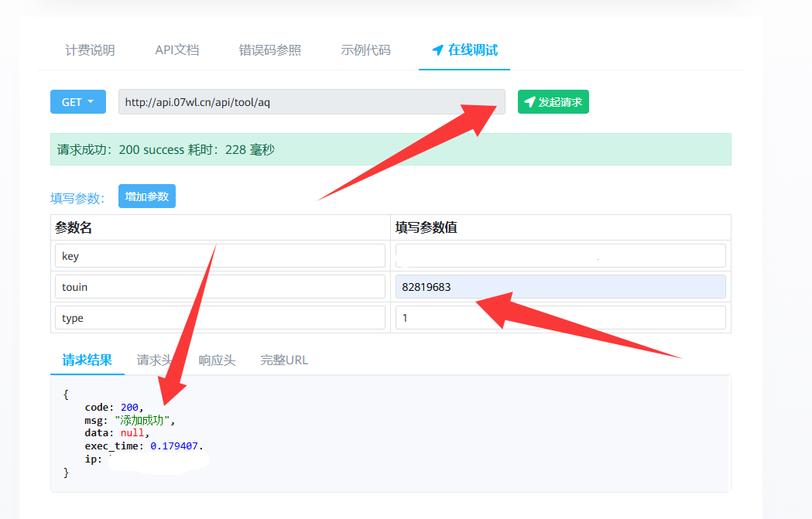
Task: Open the 计费说明 tab
Action: point(90,50)
